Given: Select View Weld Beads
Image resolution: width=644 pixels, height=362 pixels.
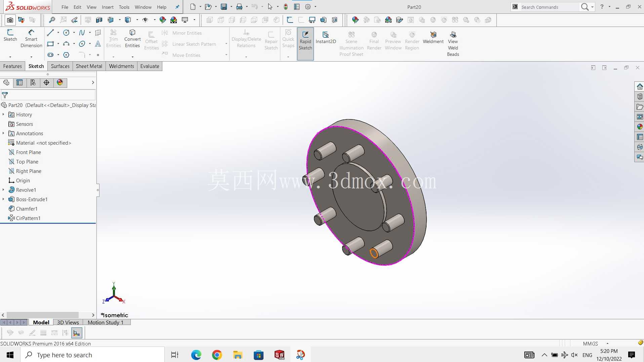Looking at the screenshot, I should 453,44.
